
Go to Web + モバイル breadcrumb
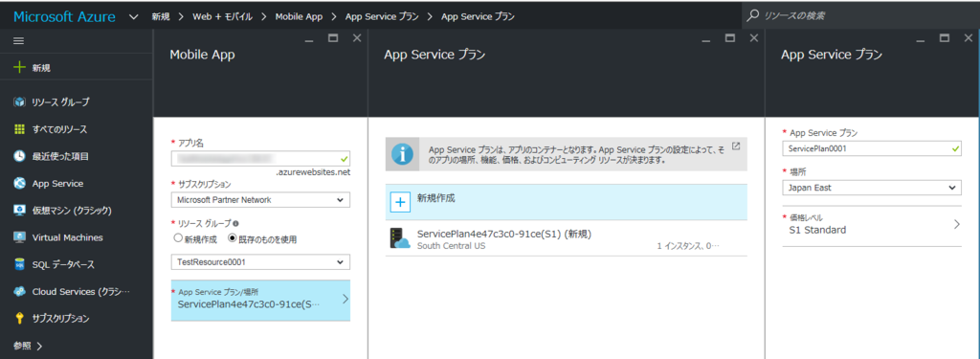(x=222, y=16)
